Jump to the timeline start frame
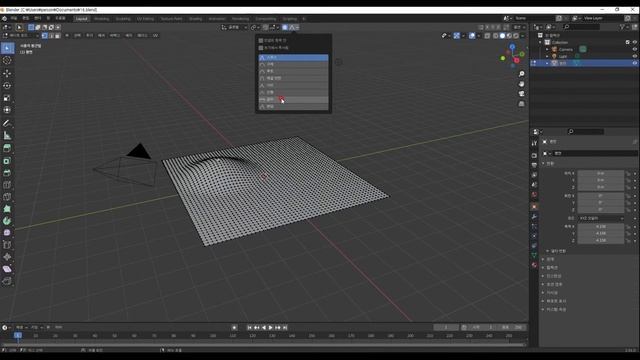 coord(249,327)
